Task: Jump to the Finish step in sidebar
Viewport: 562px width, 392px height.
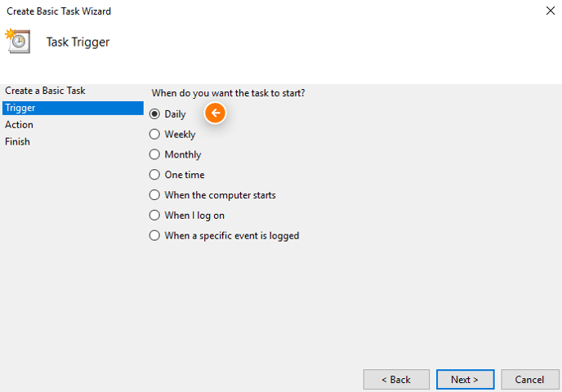Action: pos(18,141)
